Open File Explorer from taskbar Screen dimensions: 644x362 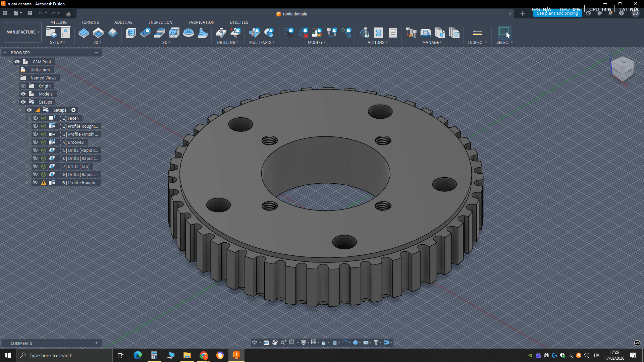187,355
